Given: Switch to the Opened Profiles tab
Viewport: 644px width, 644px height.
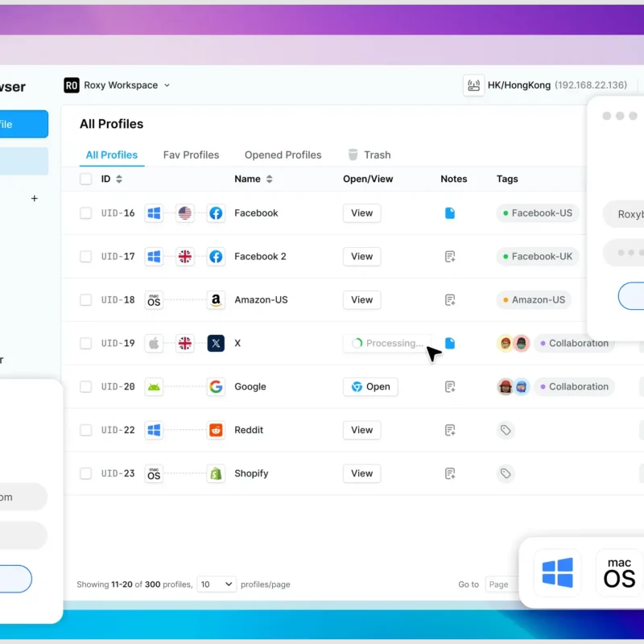Looking at the screenshot, I should 283,155.
